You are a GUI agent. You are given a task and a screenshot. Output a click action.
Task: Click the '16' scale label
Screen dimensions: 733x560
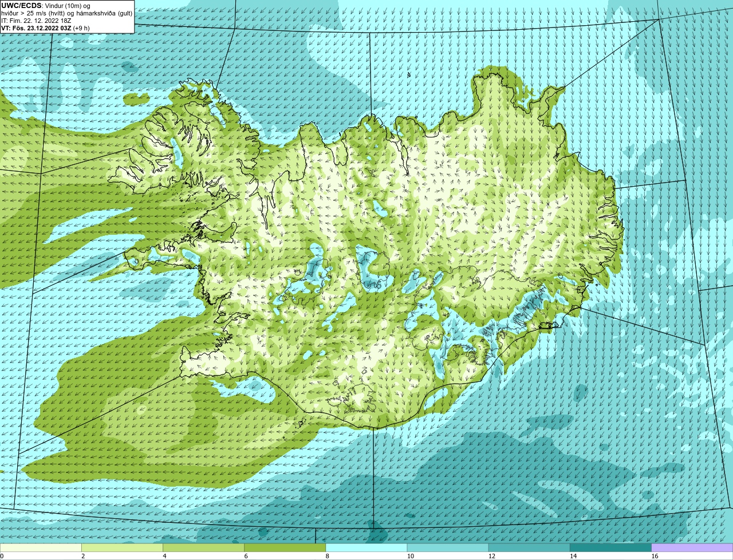click(655, 556)
